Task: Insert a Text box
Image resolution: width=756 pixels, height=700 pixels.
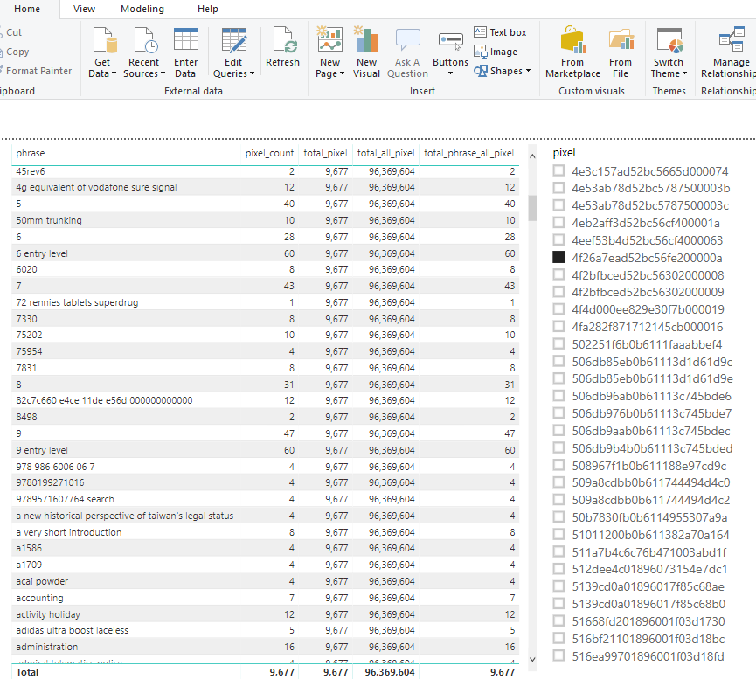Action: (x=500, y=32)
